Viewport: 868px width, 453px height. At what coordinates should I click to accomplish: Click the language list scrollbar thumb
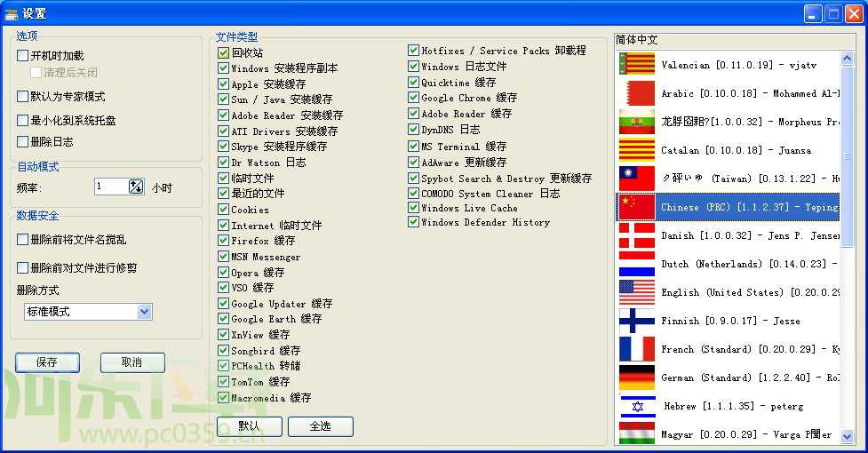[x=847, y=157]
